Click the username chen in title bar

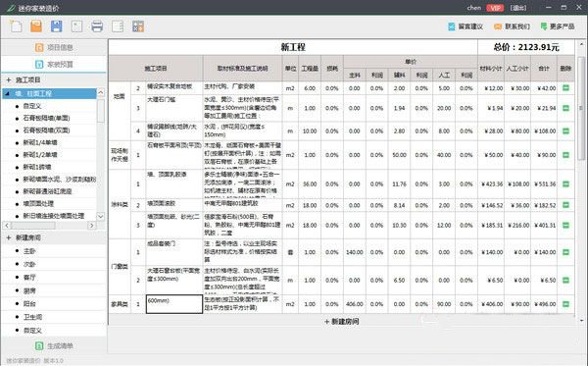pyautogui.click(x=474, y=8)
